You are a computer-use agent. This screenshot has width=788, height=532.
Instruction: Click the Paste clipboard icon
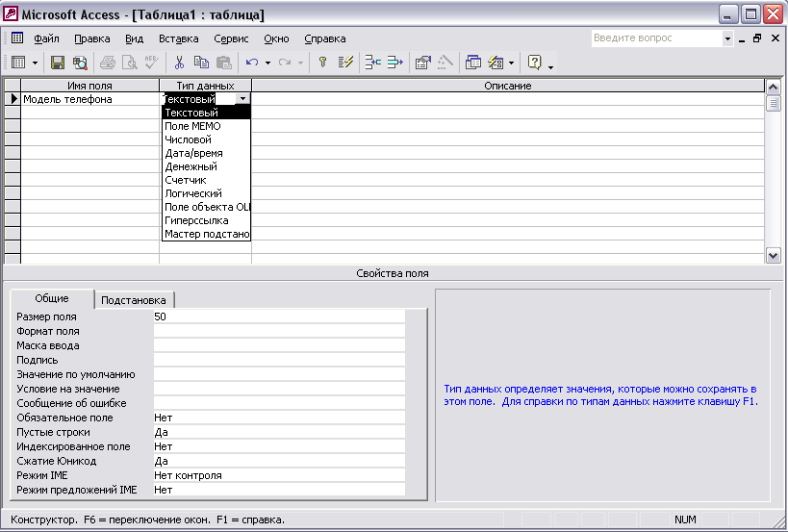tap(223, 63)
